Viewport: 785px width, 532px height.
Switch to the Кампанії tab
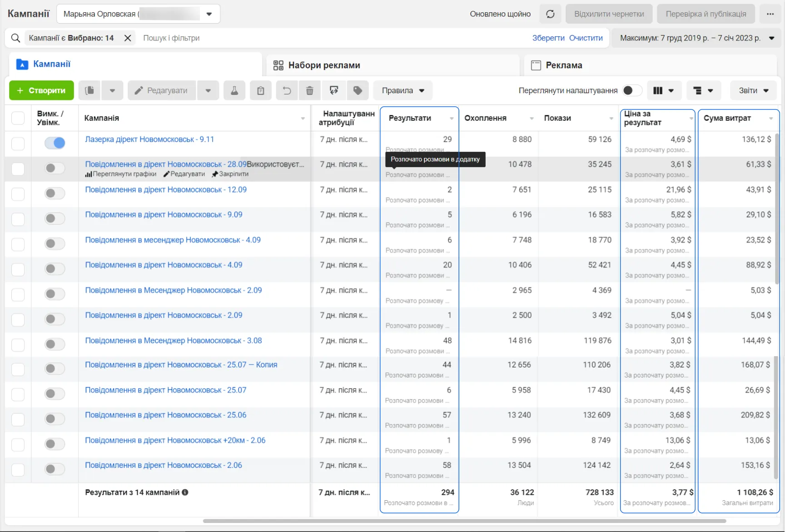[x=135, y=64]
